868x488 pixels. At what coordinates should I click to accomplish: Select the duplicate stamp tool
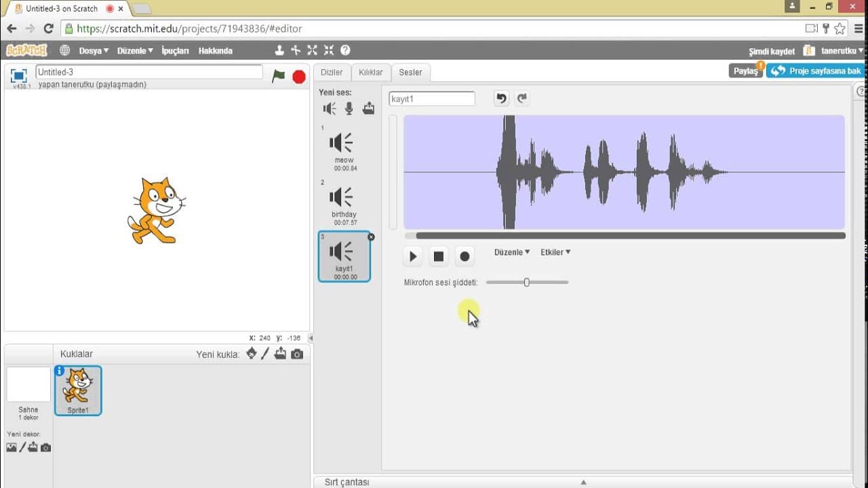click(279, 50)
